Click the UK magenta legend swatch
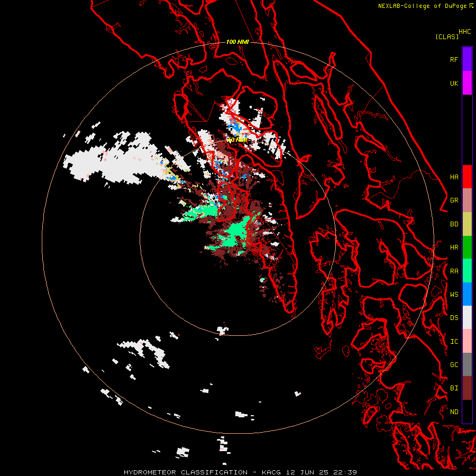Screen dimensions: 476x476 (467, 83)
